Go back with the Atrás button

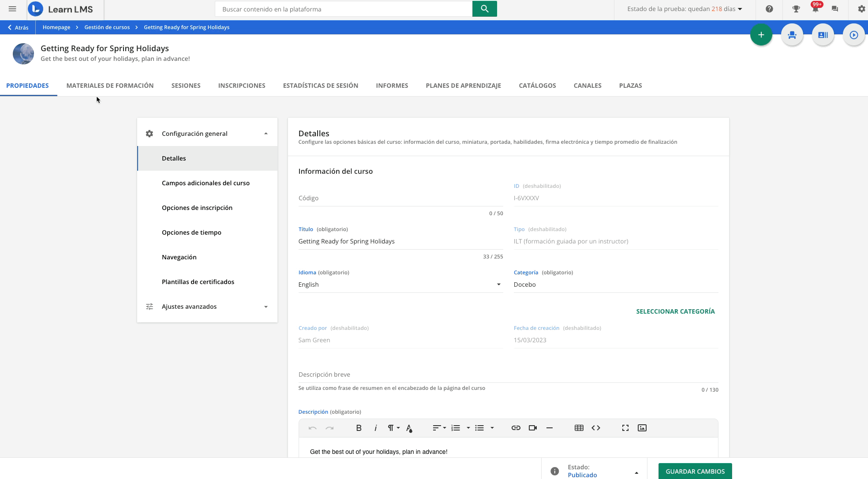point(18,27)
